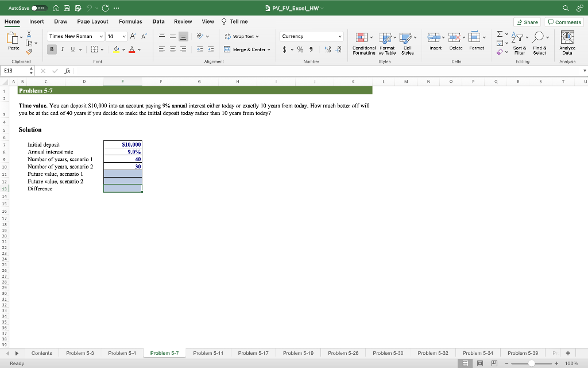
Task: Click the Percent Style icon
Action: 300,49
